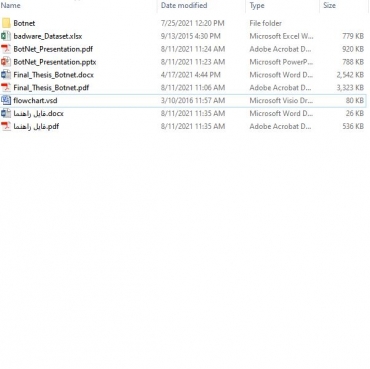Viewport: 370px width, 369px height.
Task: Click the PDF icon of Final_Thesis_Botnet.pdf
Action: click(x=6, y=88)
